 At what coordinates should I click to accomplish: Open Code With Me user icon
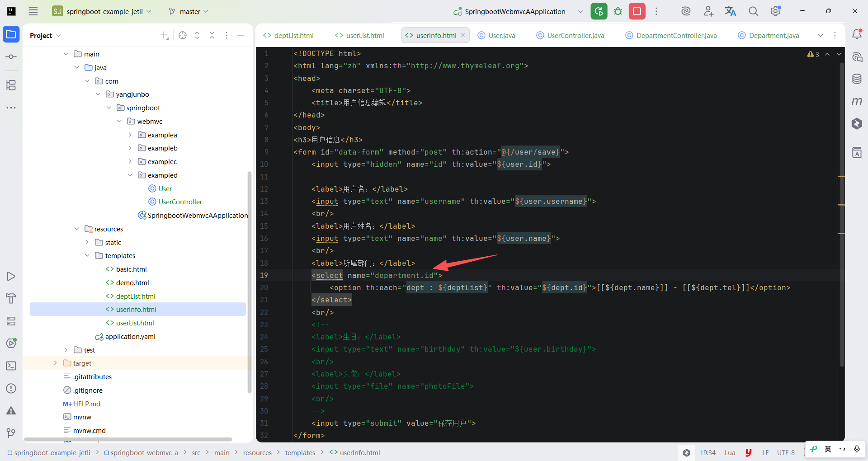click(708, 11)
